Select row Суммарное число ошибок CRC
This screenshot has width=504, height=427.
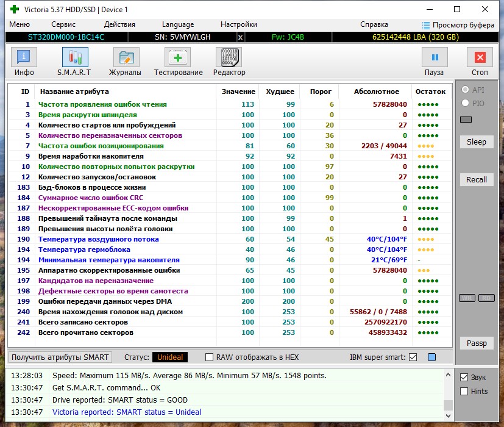[230, 198]
